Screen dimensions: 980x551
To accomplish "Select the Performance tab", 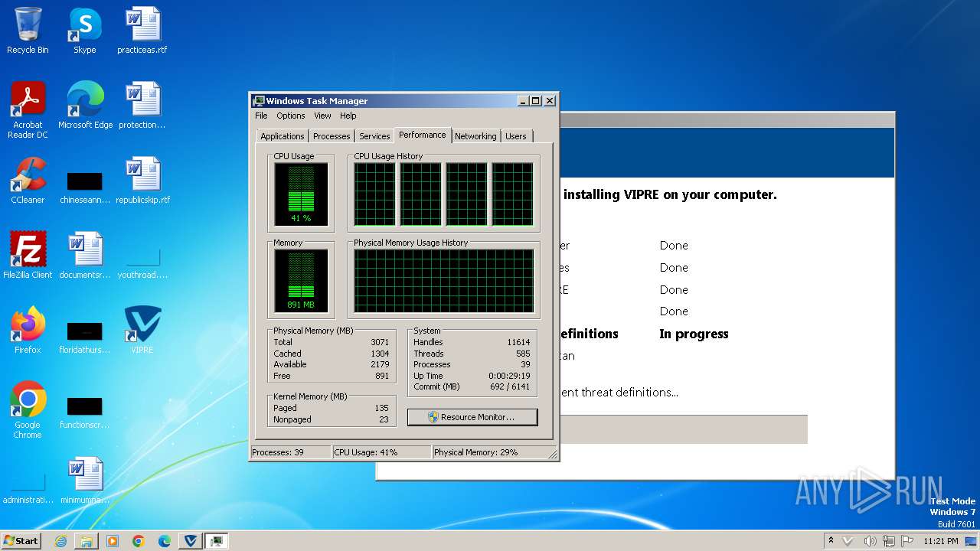I will pos(423,135).
